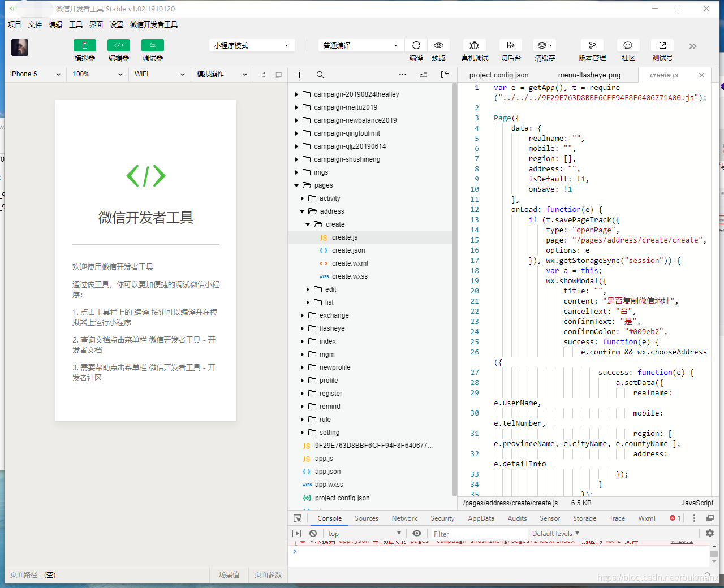724x588 pixels.
Task: Collapse the file tree panel icon
Action: coord(445,74)
